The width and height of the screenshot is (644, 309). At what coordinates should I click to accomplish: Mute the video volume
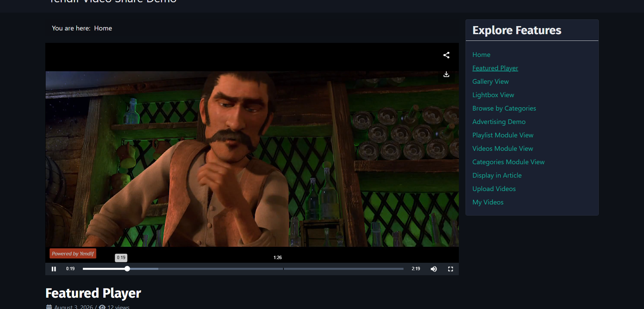(433, 269)
